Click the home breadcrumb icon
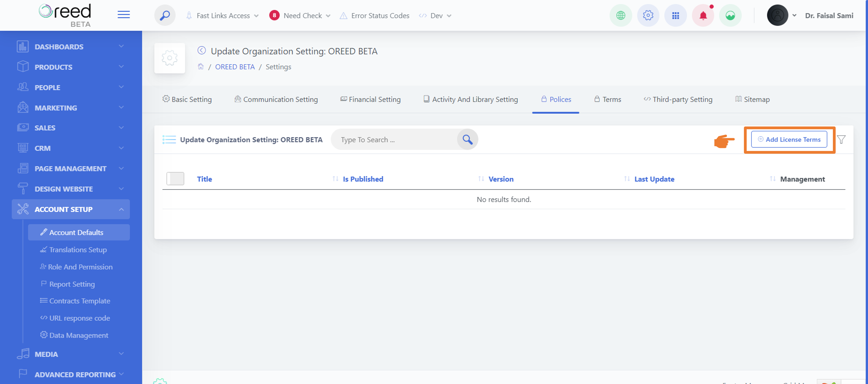868x384 pixels. point(201,66)
